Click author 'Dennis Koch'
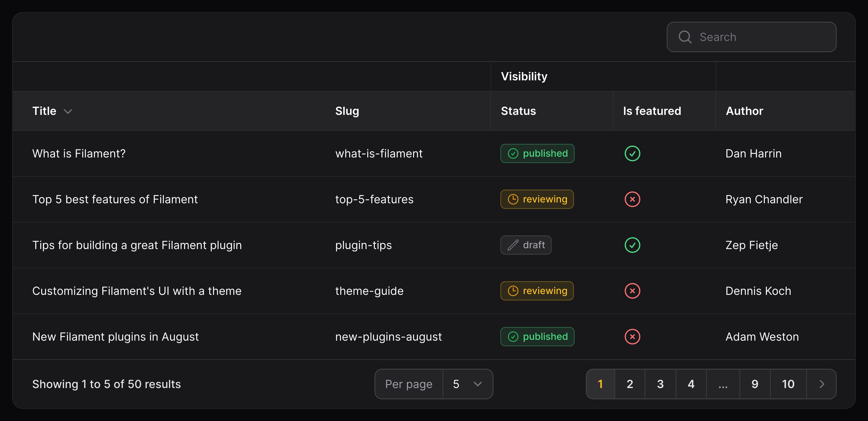Image resolution: width=868 pixels, height=421 pixels. 758,291
